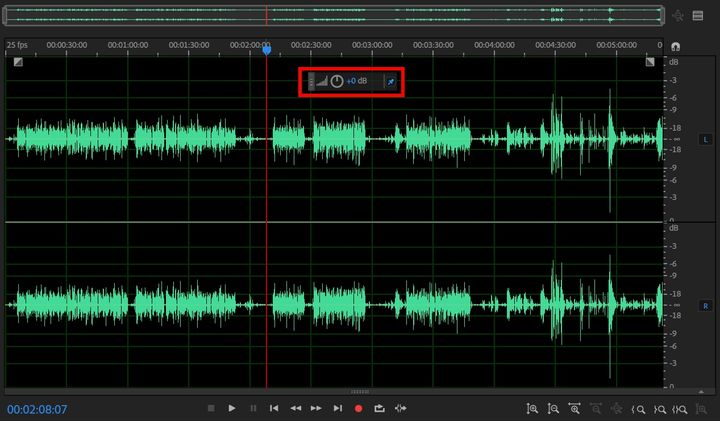This screenshot has height=421, width=720.
Task: Toggle the Skip Selection button
Action: 401,408
